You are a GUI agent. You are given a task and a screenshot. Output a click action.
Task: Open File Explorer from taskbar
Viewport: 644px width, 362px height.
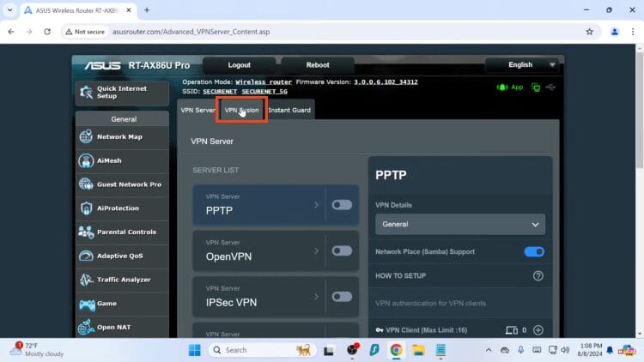click(x=418, y=350)
